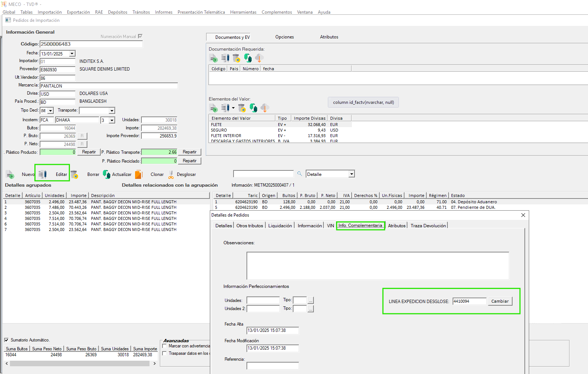Click delete icon under Elementos del Valor
The width and height of the screenshot is (588, 374).
coord(242,108)
